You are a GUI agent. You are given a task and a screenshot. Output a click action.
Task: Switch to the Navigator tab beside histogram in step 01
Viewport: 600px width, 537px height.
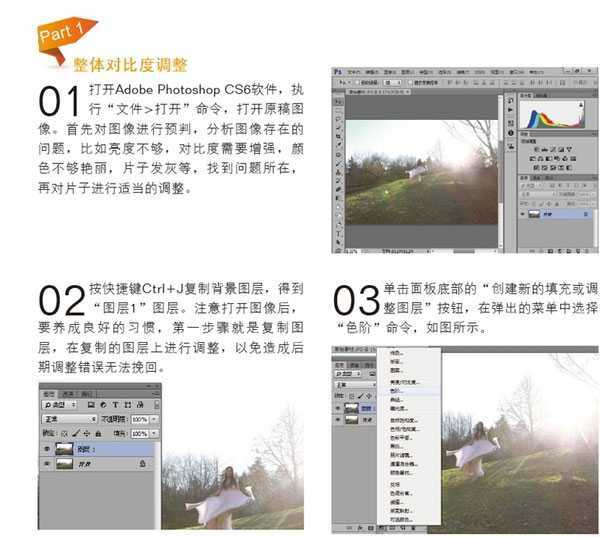541,96
